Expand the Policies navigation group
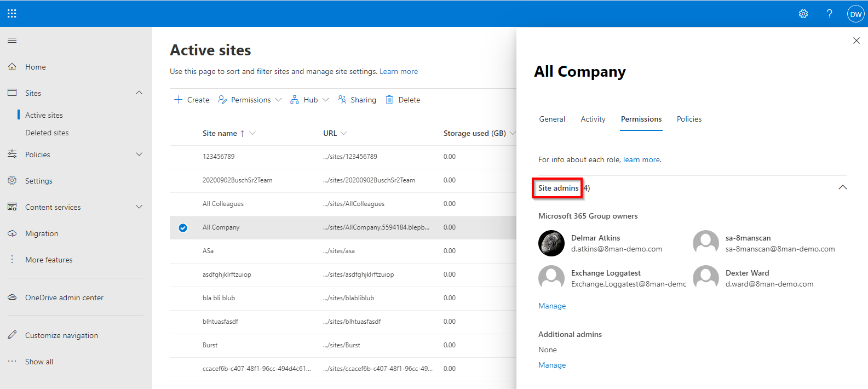868x389 pixels. pos(139,154)
